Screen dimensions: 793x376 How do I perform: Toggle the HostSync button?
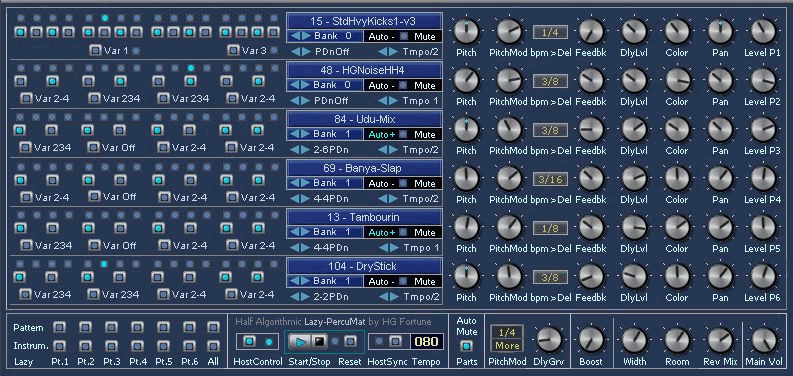tap(395, 342)
